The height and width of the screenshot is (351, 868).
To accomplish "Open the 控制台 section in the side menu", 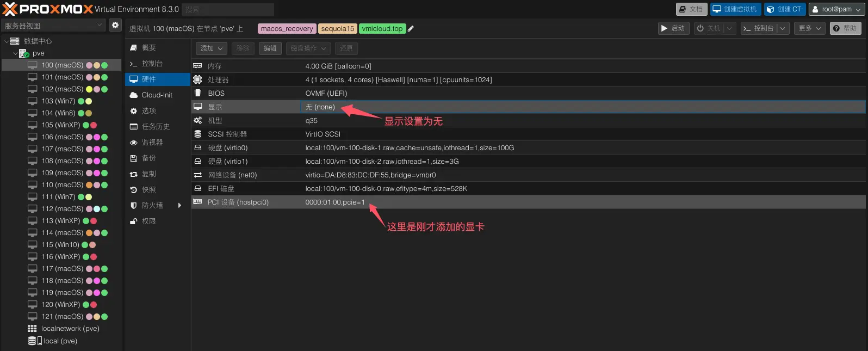I will tap(158, 64).
